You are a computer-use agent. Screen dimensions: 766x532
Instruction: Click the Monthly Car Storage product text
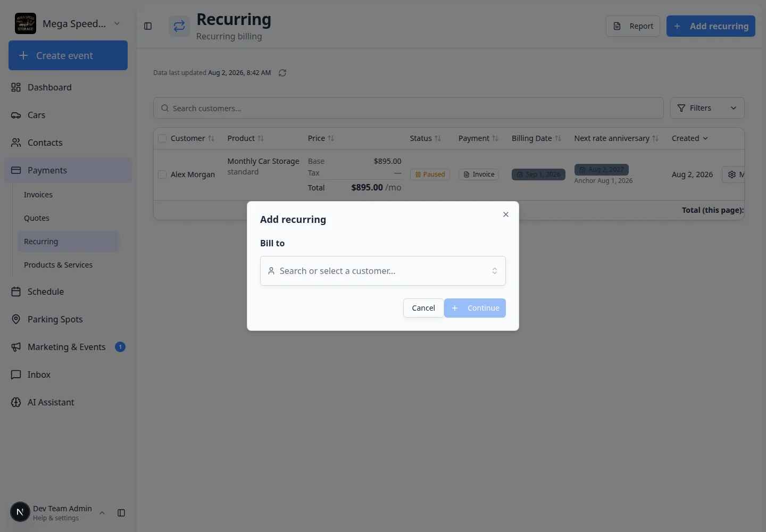coord(263,161)
